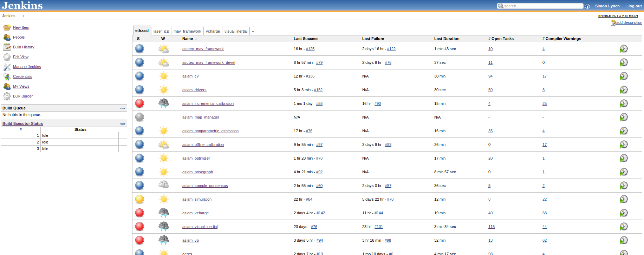Image resolution: width=644 pixels, height=255 pixels.
Task: Sort jobs by the S status column
Action: (x=138, y=39)
